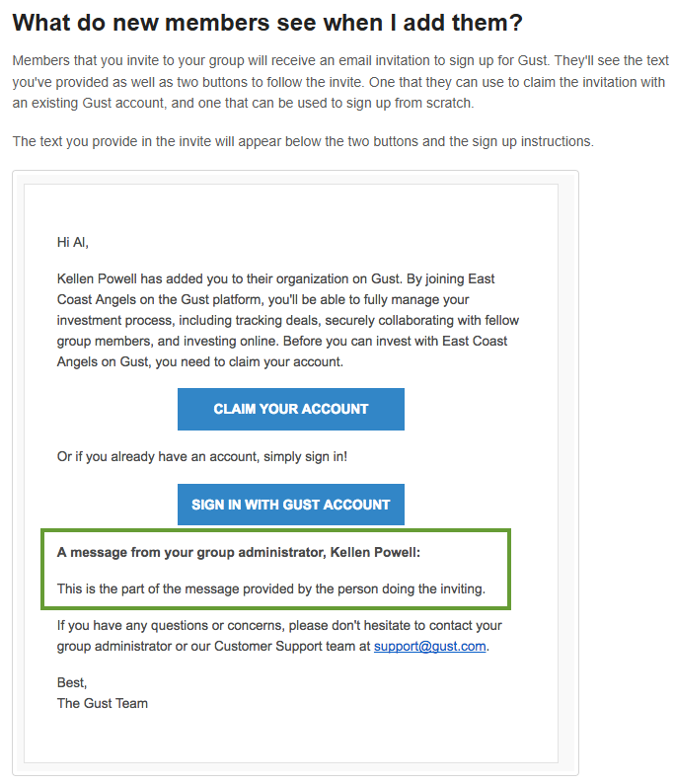Click the 'Hi Al,' greeting line
674x784 pixels.
72,243
